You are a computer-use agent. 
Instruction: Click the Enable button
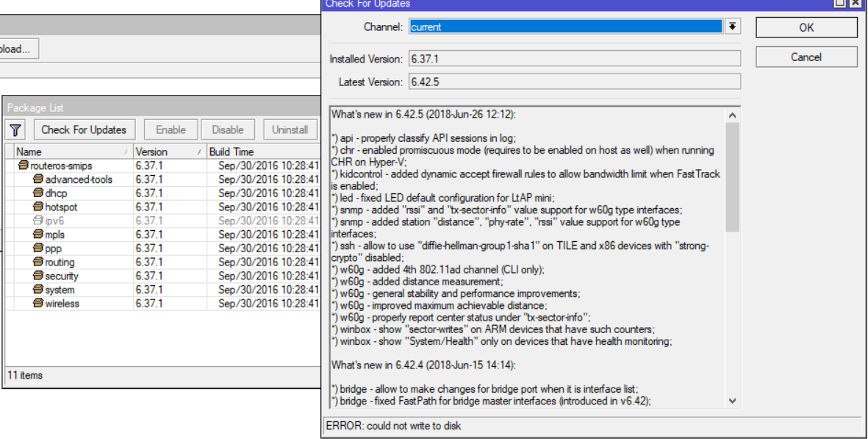tap(171, 130)
